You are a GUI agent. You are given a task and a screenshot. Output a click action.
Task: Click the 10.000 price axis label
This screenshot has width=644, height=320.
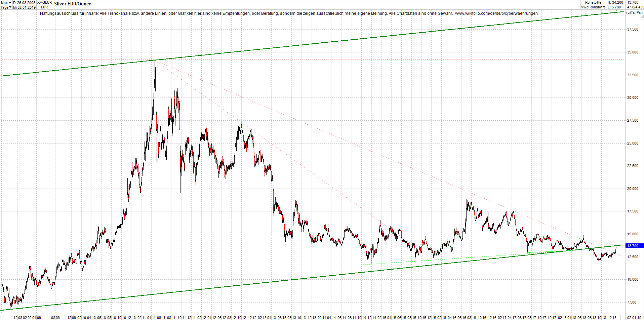coord(633,280)
